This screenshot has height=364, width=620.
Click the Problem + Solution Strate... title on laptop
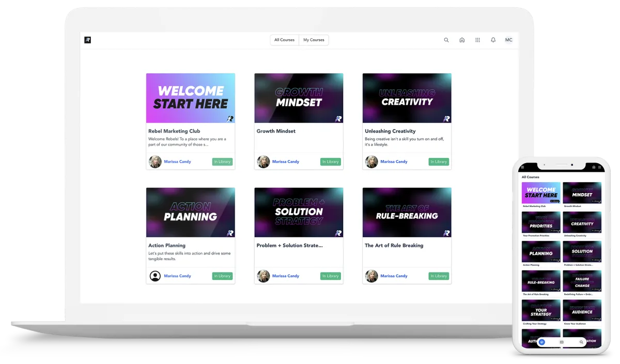(290, 245)
